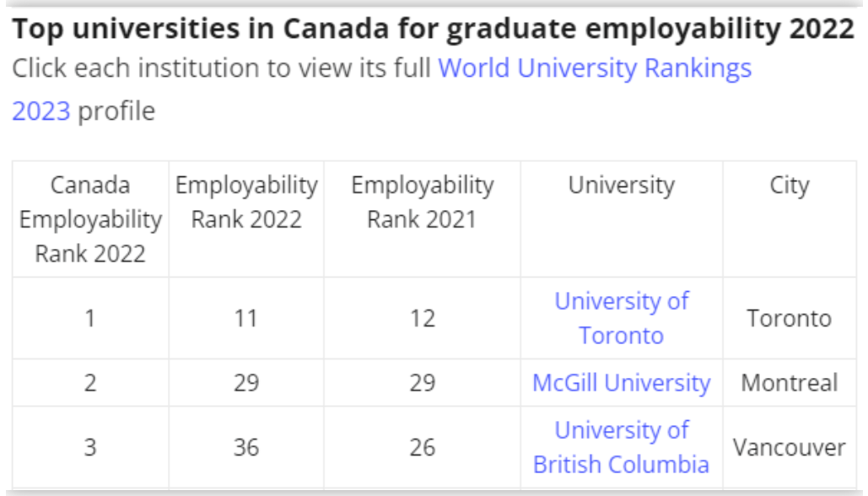
Task: Select the Canada Employability Rank 2022 header
Action: click(x=90, y=218)
